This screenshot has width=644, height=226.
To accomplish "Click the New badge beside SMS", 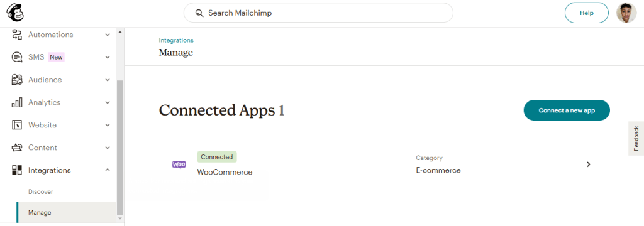I will (x=56, y=57).
